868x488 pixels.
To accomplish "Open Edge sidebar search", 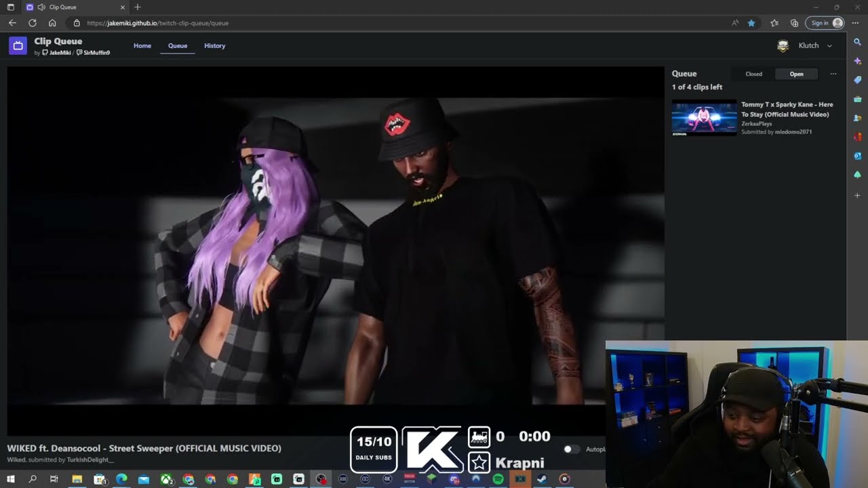I will 857,42.
